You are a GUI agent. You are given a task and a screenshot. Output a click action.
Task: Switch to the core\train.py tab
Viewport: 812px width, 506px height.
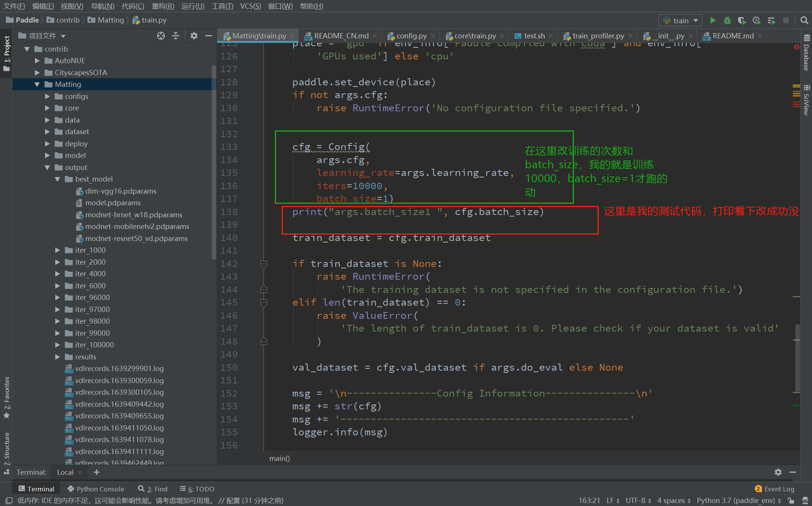point(475,36)
